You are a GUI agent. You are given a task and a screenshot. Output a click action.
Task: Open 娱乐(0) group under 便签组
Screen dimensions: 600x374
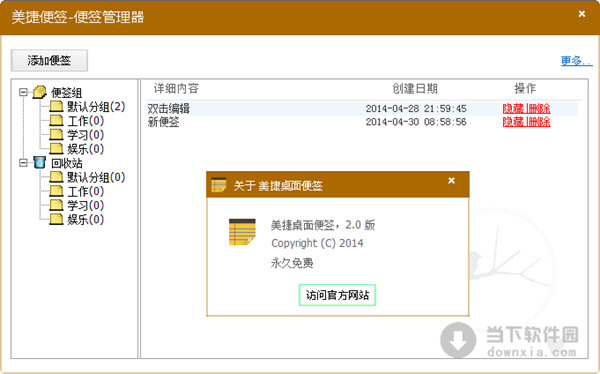point(86,149)
